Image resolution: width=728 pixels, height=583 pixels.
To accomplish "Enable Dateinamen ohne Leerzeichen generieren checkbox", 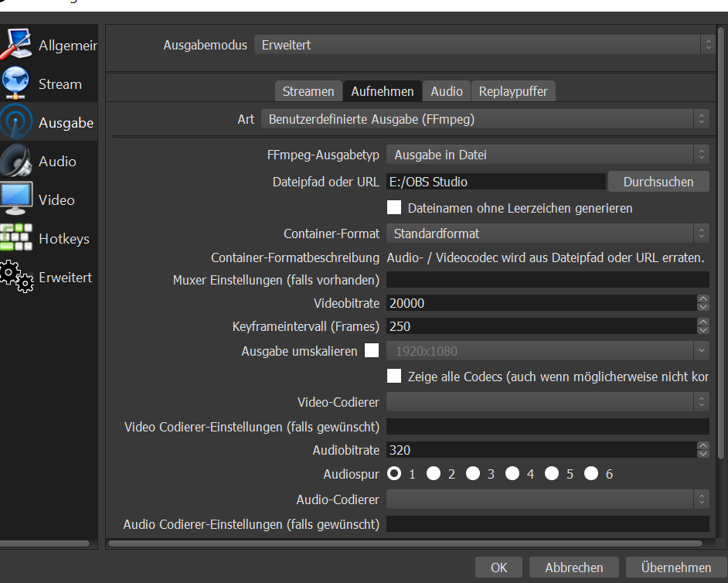I will pos(394,208).
